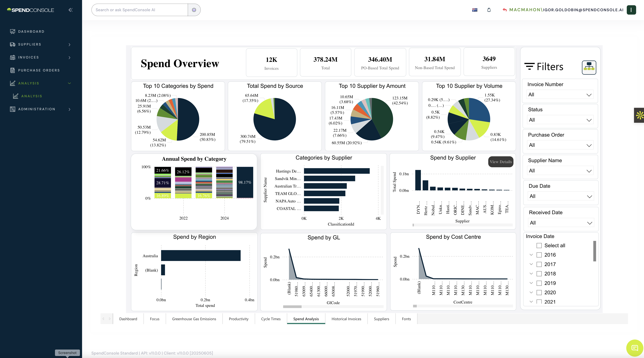The image size is (644, 358).
Task: Open the chat bubble widget
Action: 635,348
